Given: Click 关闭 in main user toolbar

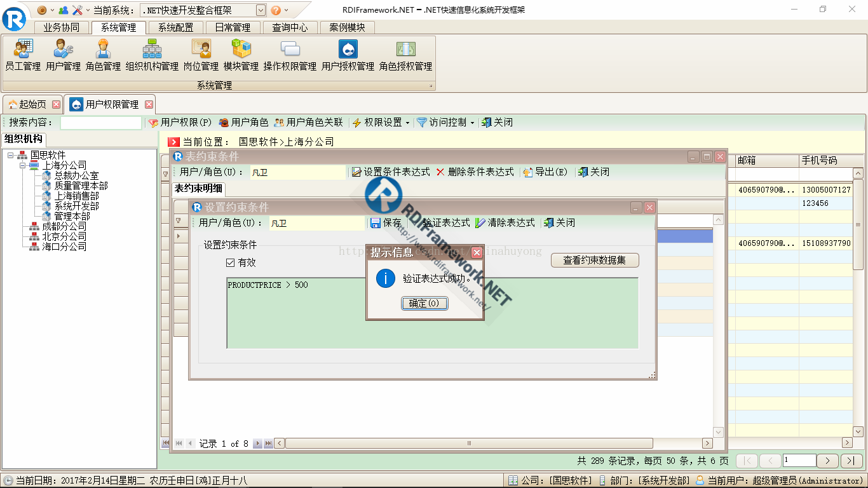Looking at the screenshot, I should coord(497,123).
